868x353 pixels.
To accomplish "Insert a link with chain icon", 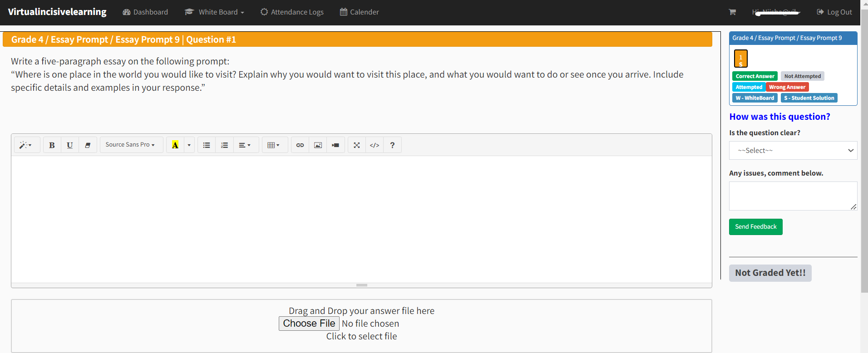I will tap(300, 145).
